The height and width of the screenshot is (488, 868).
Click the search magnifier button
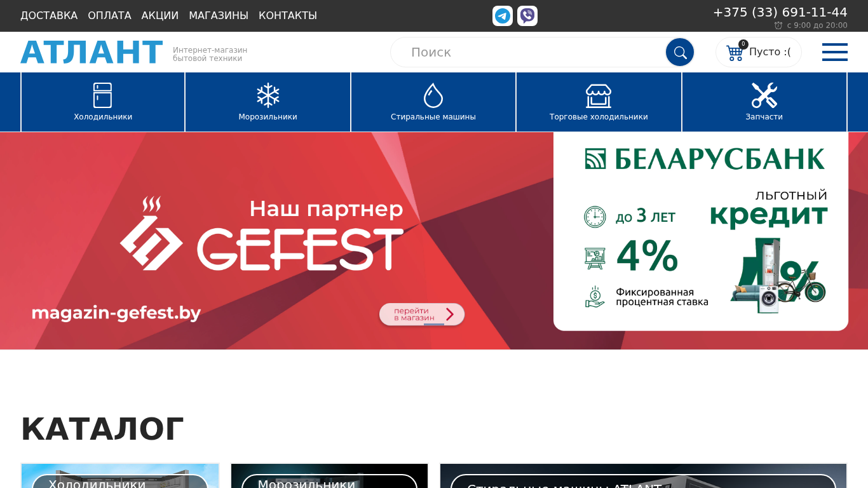click(680, 52)
